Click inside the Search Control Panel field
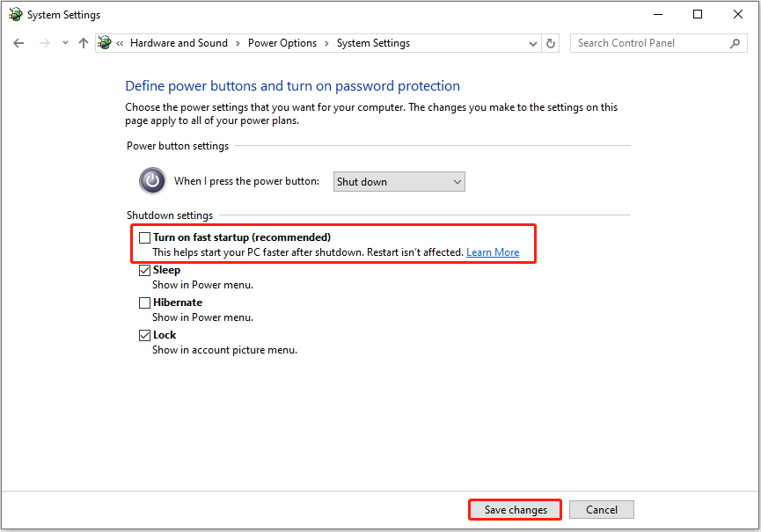The height and width of the screenshot is (532, 761). coord(651,42)
